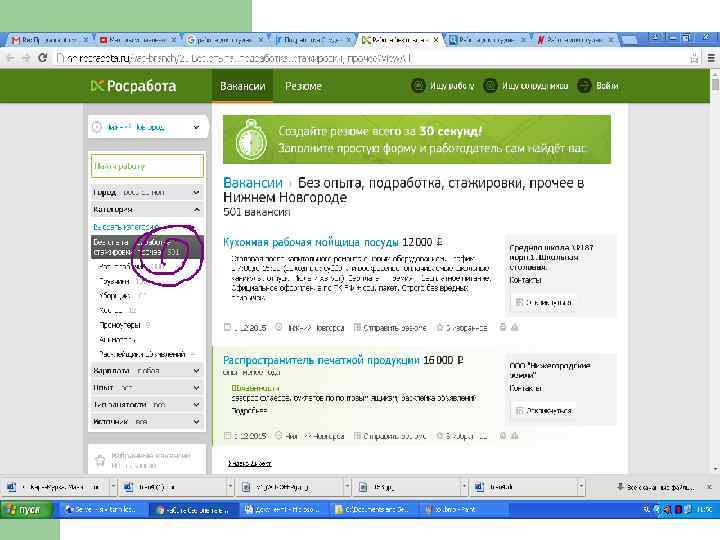
Task: Click Откликнуться for the Распространитель vacancy
Action: click(x=543, y=411)
